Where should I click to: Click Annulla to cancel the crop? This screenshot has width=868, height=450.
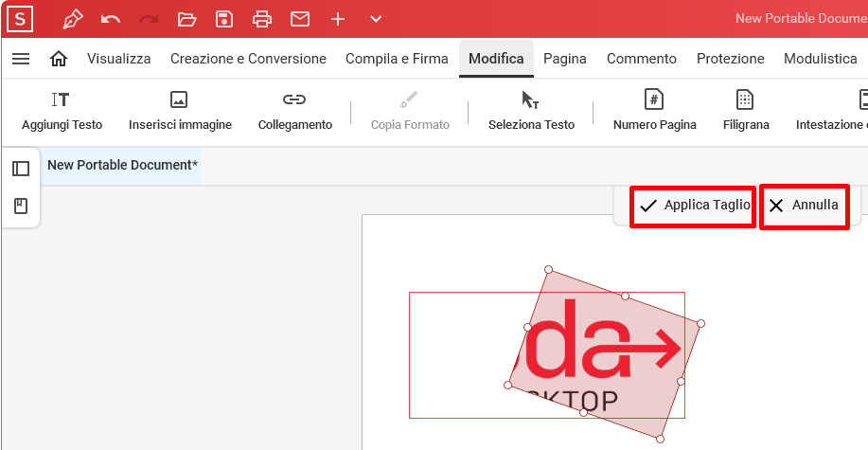tap(805, 206)
